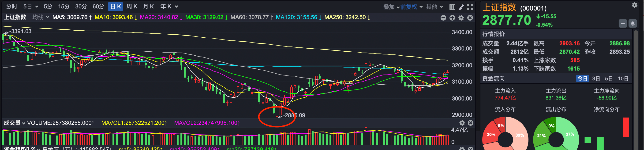Screen dimensions: 644x150
Task: Click the MA60: 3078.77 label
Action: [252, 18]
